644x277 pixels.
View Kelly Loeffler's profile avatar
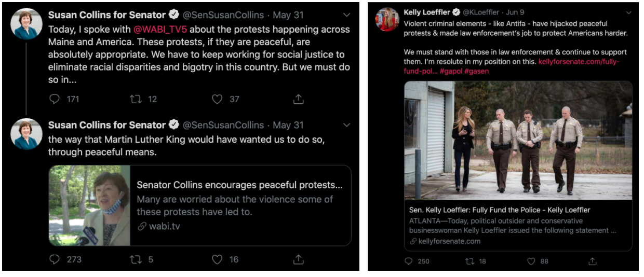[387, 20]
